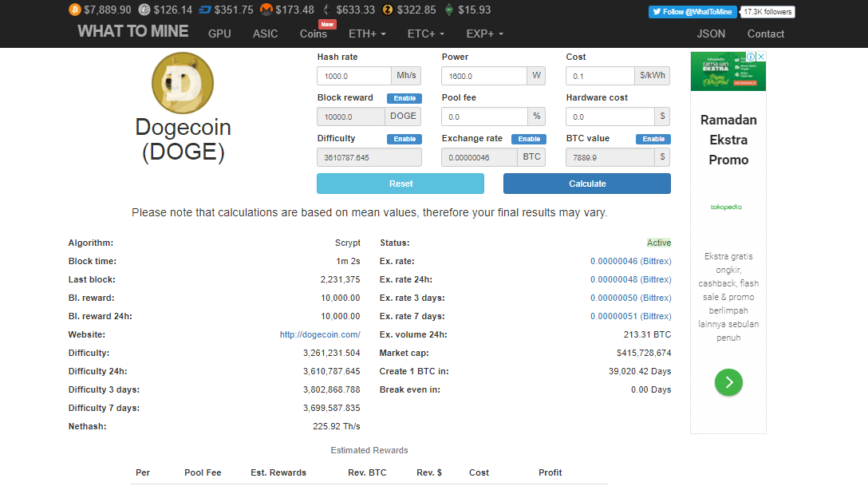Image resolution: width=868 pixels, height=490 pixels.
Task: Click the Reset button
Action: pyautogui.click(x=400, y=184)
